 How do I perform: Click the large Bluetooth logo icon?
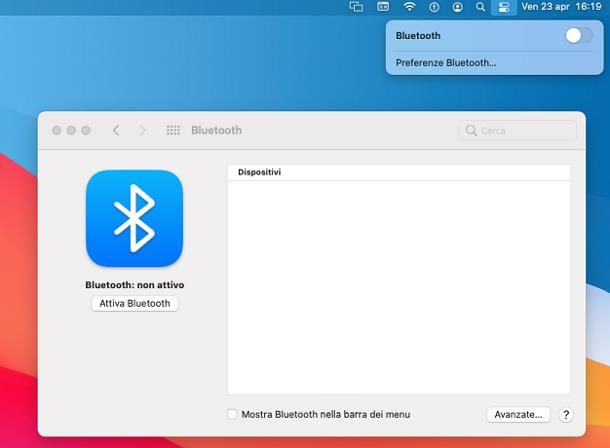tap(134, 218)
